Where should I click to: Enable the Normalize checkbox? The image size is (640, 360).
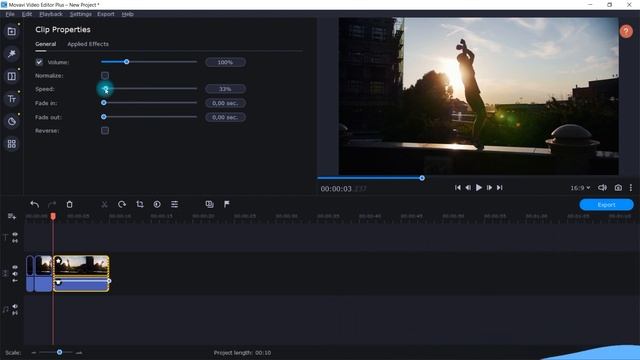(105, 76)
